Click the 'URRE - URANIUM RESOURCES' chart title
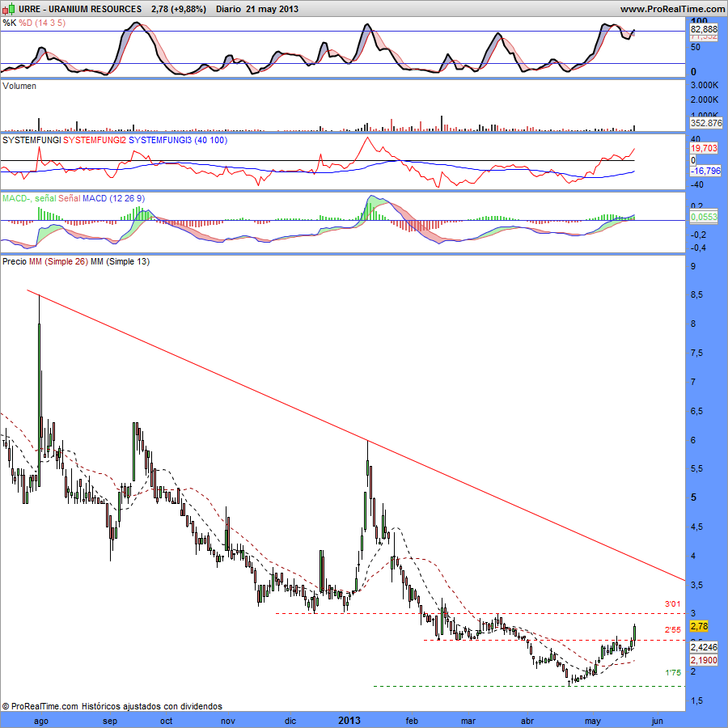The width and height of the screenshot is (728, 728). coord(80,9)
